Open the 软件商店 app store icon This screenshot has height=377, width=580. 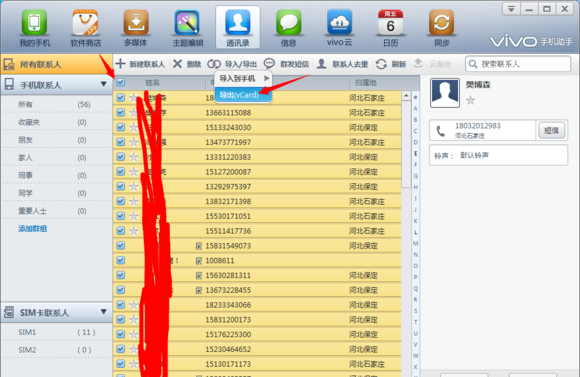[85, 23]
